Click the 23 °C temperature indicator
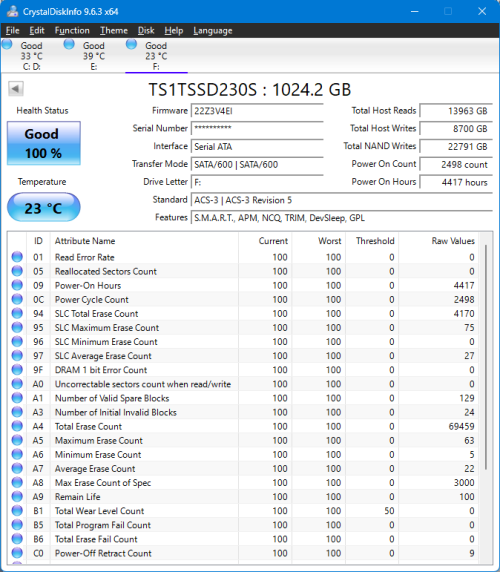500x572 pixels. (x=44, y=208)
